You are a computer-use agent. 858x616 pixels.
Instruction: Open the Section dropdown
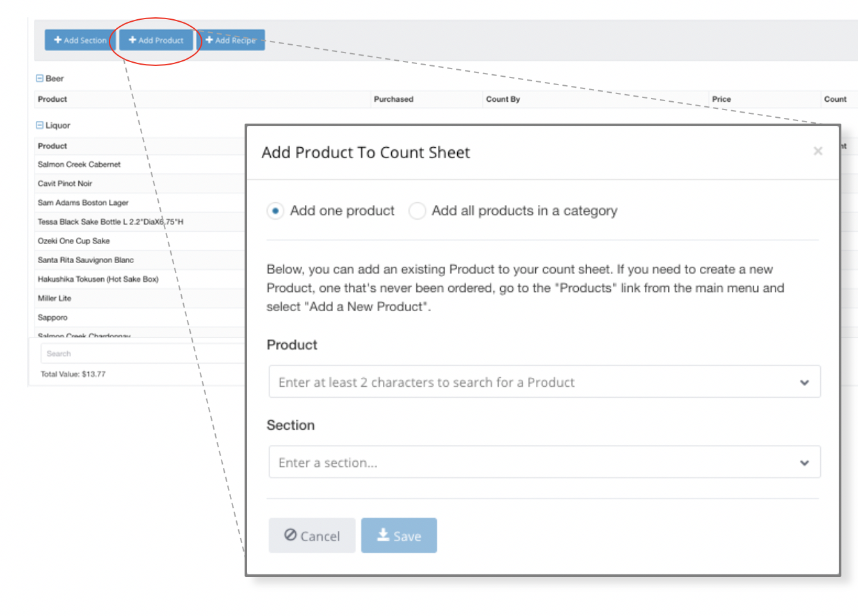544,463
